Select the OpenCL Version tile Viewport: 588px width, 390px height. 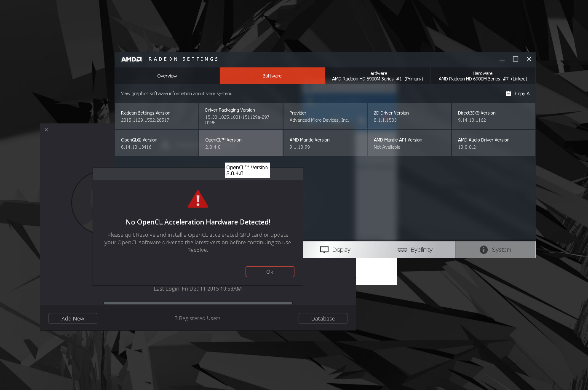point(241,143)
